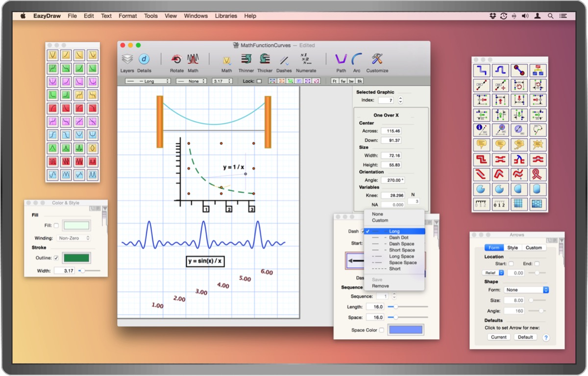Open the Customize toolbar icon
Viewport: 588px width, 376px height.
coord(377,60)
